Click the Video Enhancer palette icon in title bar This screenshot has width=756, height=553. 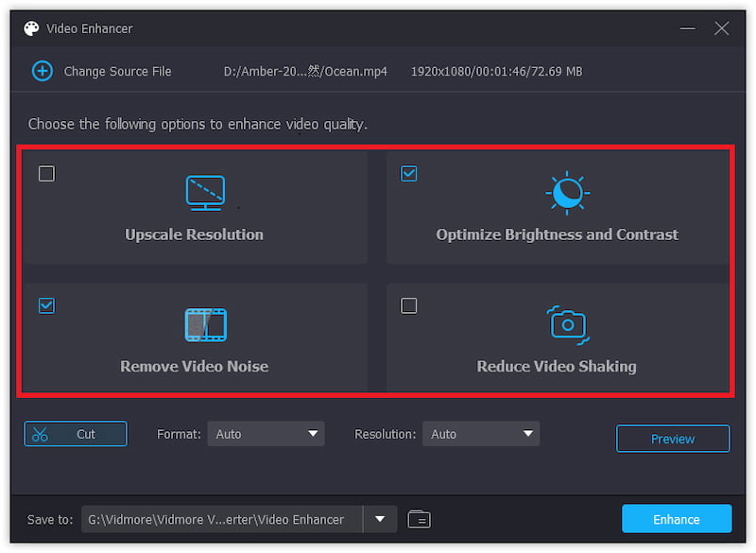tap(31, 28)
